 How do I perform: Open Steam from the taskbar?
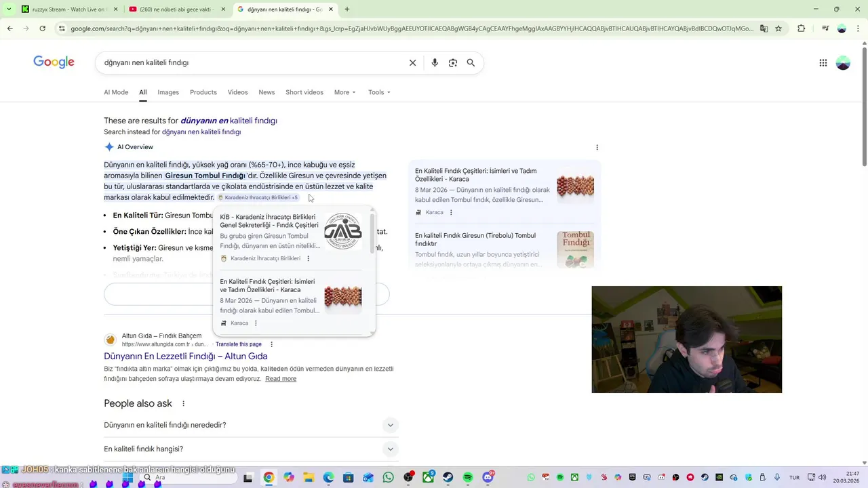click(448, 477)
